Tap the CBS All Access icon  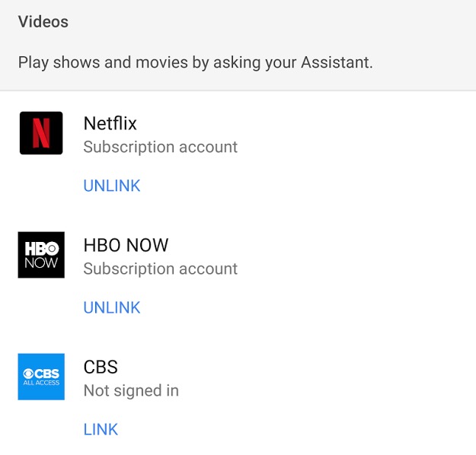(41, 377)
